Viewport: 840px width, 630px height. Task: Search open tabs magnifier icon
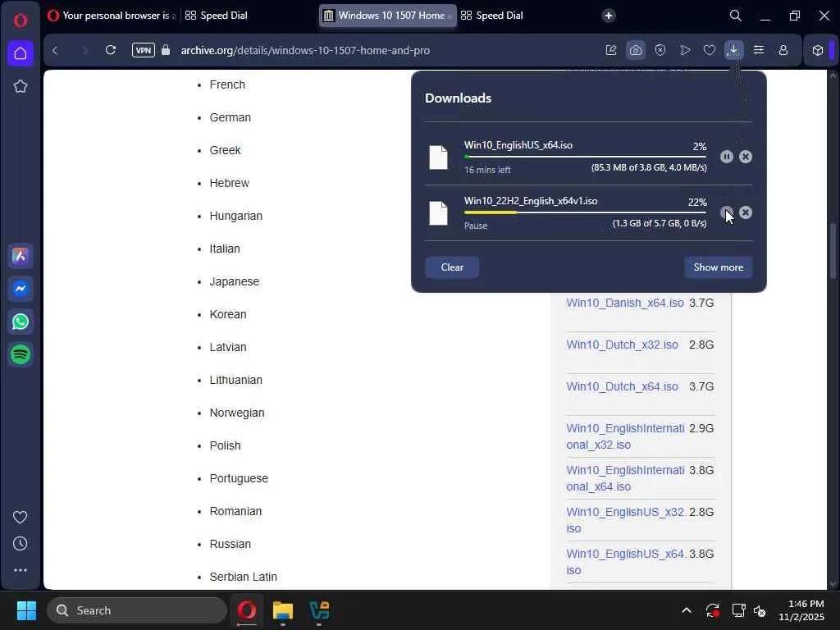(736, 16)
